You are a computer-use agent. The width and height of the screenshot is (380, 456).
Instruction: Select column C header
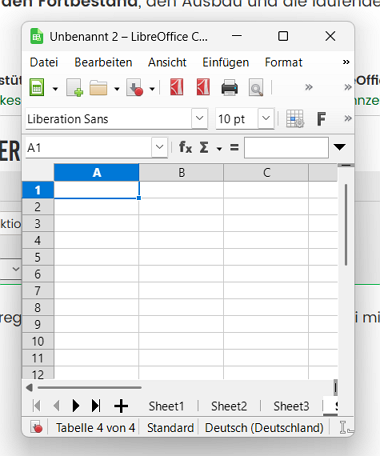(266, 173)
